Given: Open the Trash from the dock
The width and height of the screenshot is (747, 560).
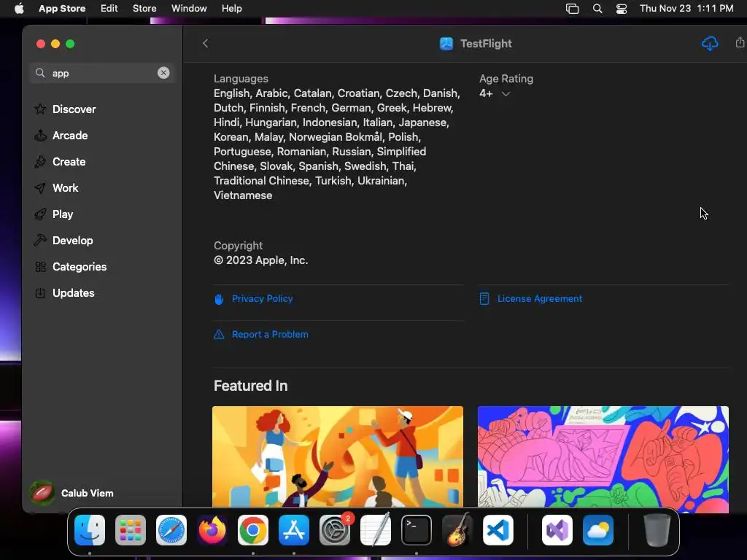Looking at the screenshot, I should click(657, 530).
